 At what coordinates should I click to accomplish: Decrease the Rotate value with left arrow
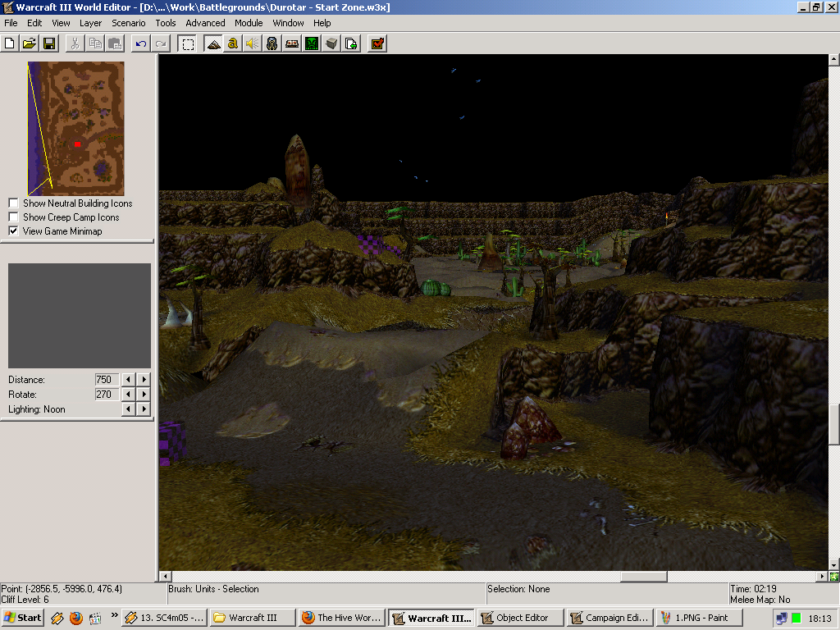[x=128, y=395]
